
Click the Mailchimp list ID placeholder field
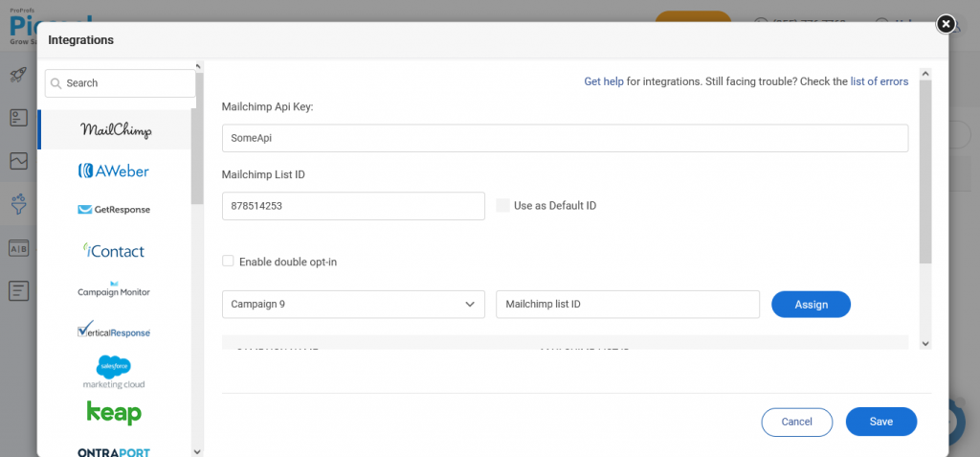[628, 305]
